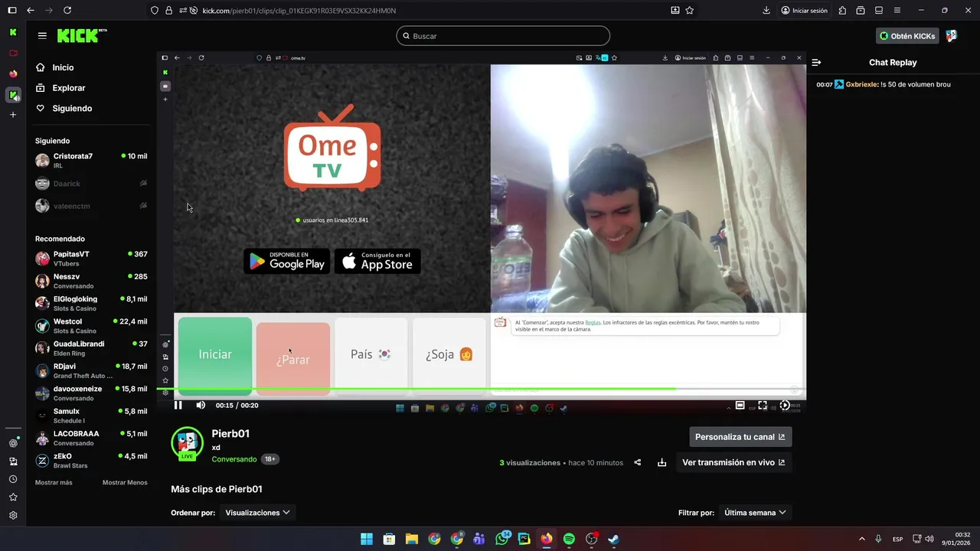Toggle the Firefox sidebar button at top-left
980x551 pixels.
pos(11,11)
